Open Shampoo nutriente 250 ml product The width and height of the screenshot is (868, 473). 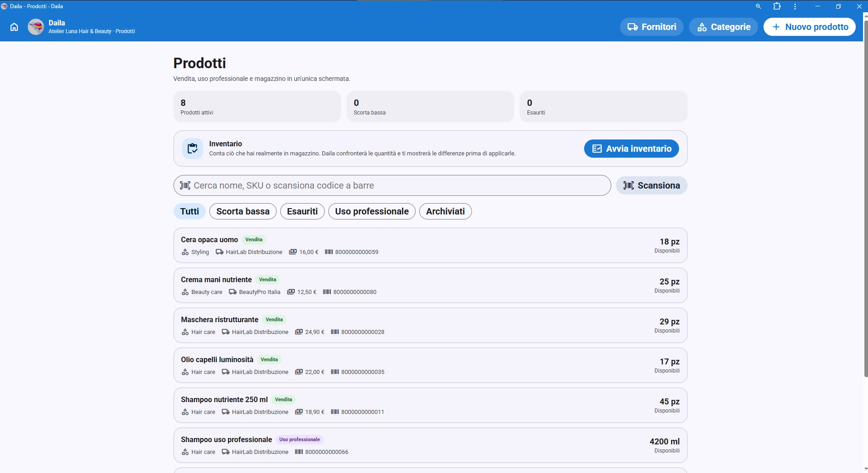pyautogui.click(x=430, y=405)
